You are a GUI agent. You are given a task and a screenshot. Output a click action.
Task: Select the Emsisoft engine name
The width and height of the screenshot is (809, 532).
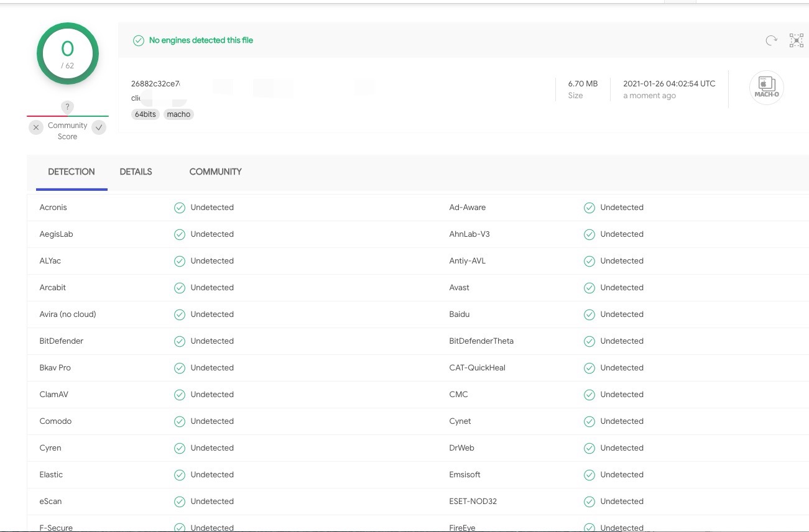(x=465, y=475)
